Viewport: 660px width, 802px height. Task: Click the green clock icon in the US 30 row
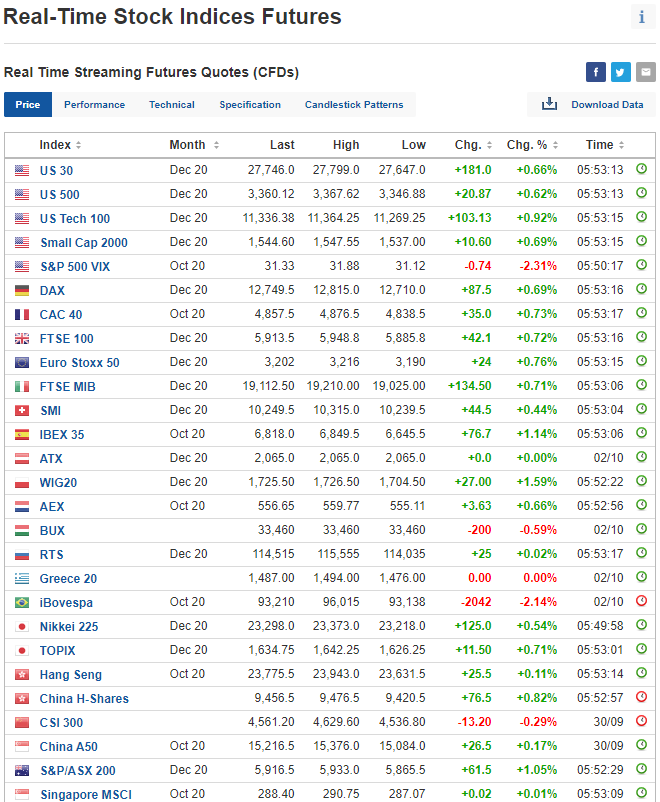tap(642, 170)
